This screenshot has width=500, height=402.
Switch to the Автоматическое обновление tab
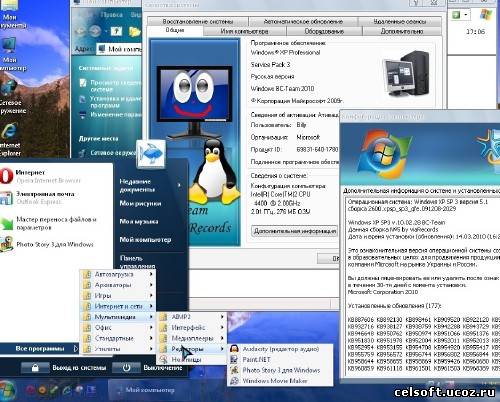click(x=303, y=21)
